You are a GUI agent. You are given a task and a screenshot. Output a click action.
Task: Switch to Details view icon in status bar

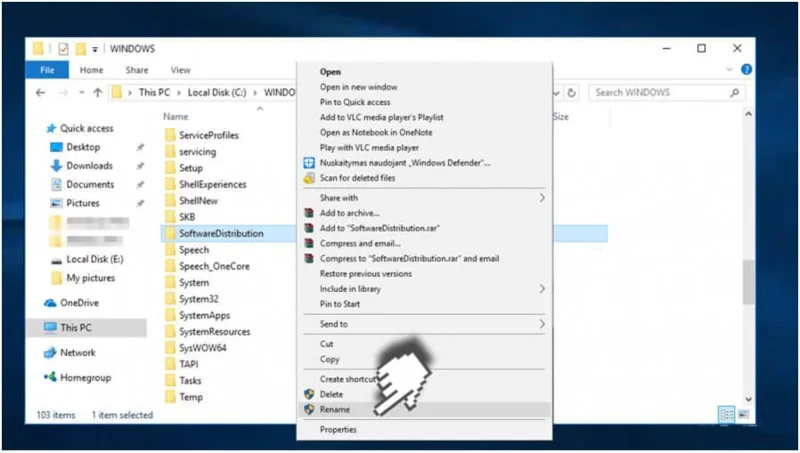pyautogui.click(x=727, y=415)
